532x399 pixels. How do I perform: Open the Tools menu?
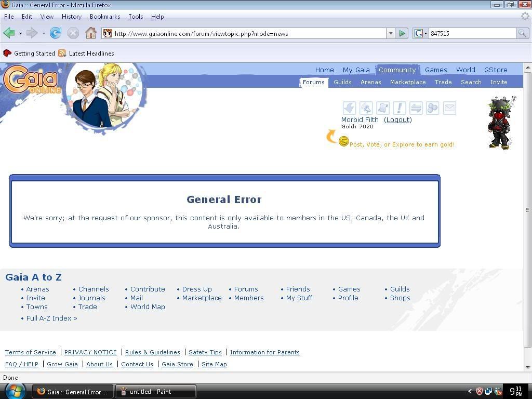pos(136,17)
